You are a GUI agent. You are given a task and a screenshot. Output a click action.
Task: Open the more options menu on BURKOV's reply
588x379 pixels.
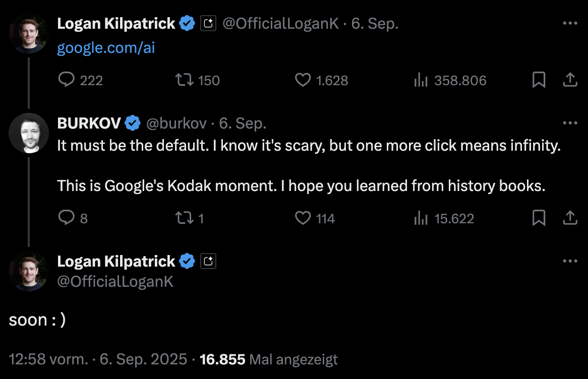point(570,122)
